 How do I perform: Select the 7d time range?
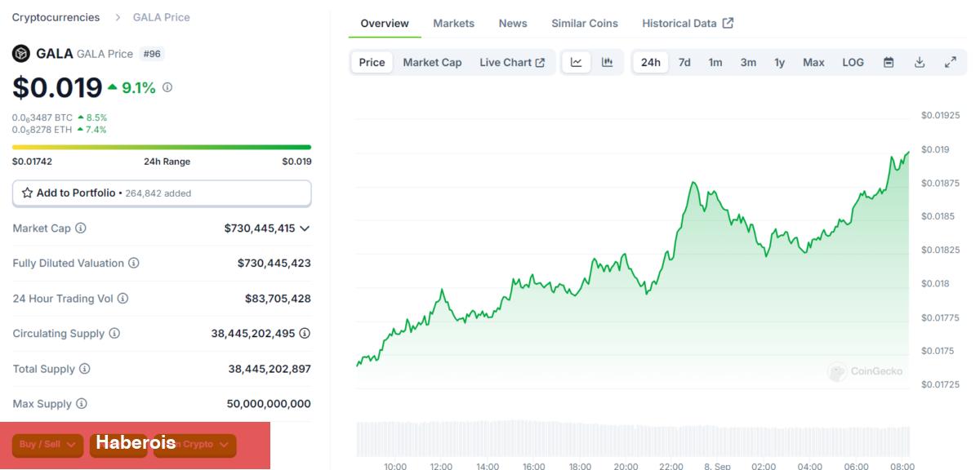point(684,63)
